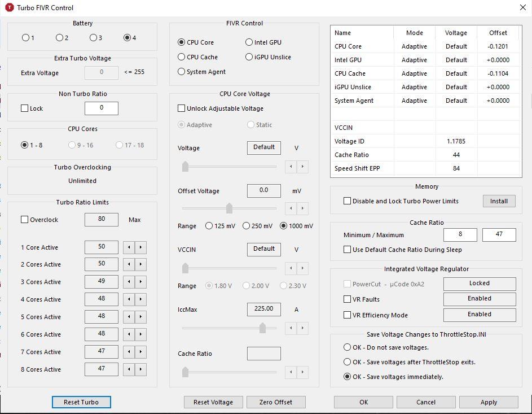Viewport: 532px width, 414px height.
Task: Choose the 250 mV range option
Action: point(246,226)
